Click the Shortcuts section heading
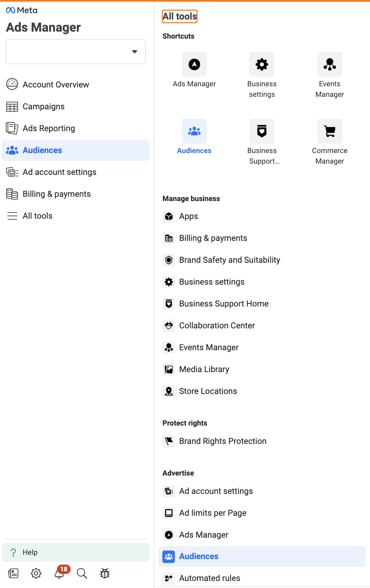 pyautogui.click(x=178, y=36)
